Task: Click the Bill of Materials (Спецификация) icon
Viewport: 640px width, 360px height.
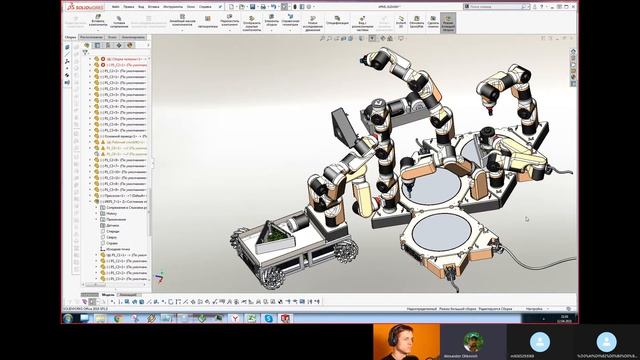Action: click(337, 18)
